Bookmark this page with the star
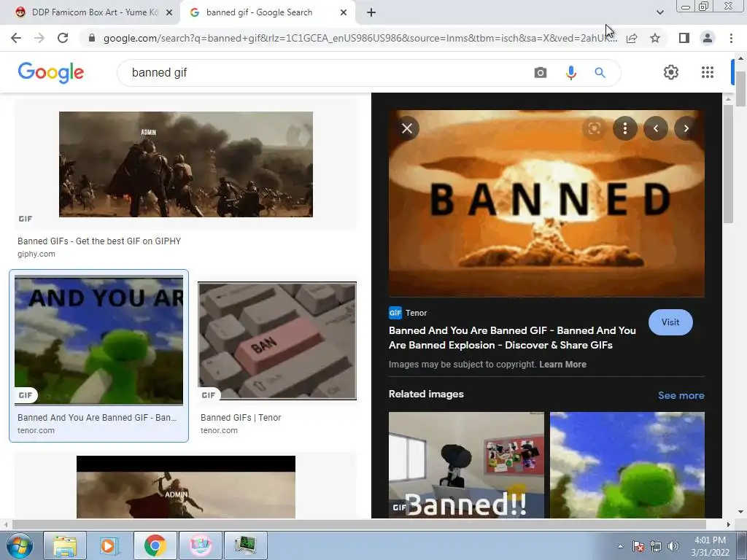 (655, 38)
